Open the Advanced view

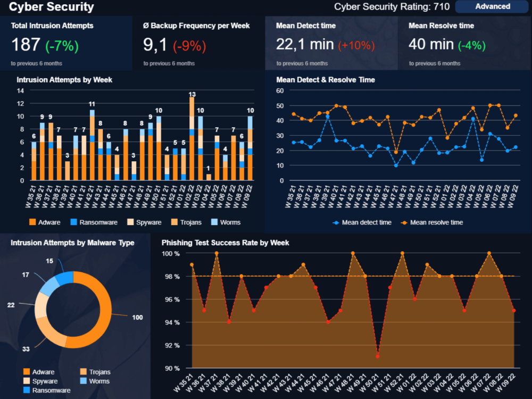tap(492, 6)
